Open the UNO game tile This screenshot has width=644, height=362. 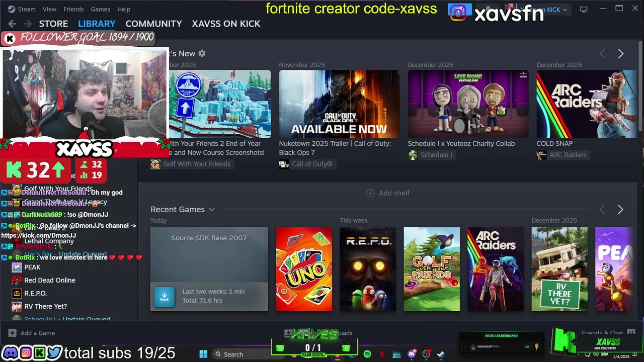click(304, 269)
